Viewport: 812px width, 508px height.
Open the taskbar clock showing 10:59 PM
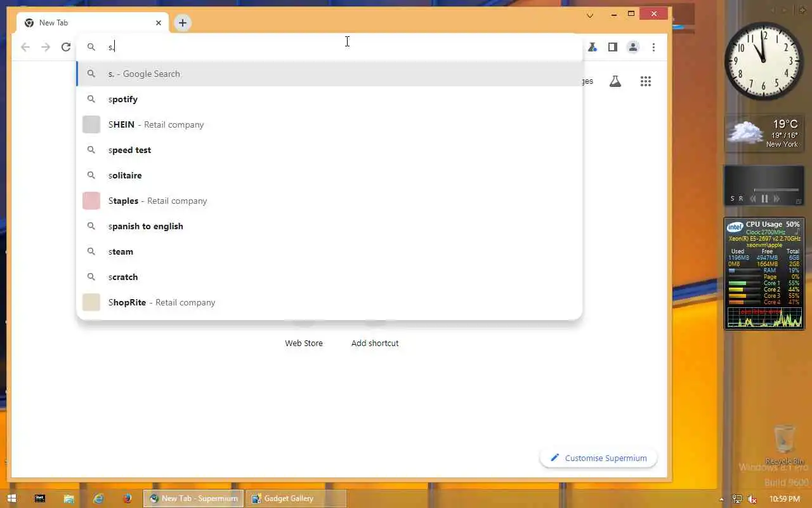coord(784,499)
